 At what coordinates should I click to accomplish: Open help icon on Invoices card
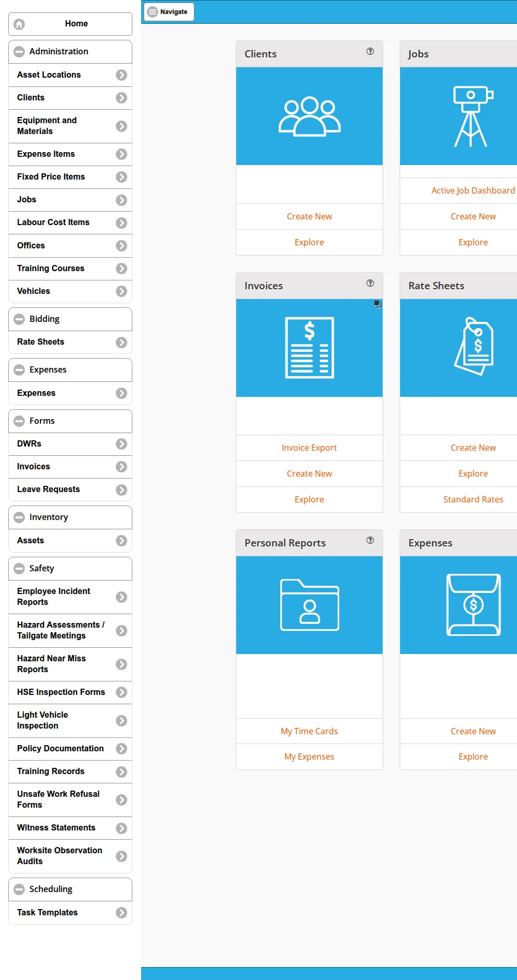point(370,283)
